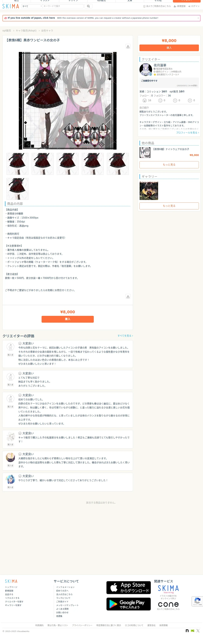The image size is (203, 644).
Task: Select the sixth thumbnail on second row
Action: [18, 189]
